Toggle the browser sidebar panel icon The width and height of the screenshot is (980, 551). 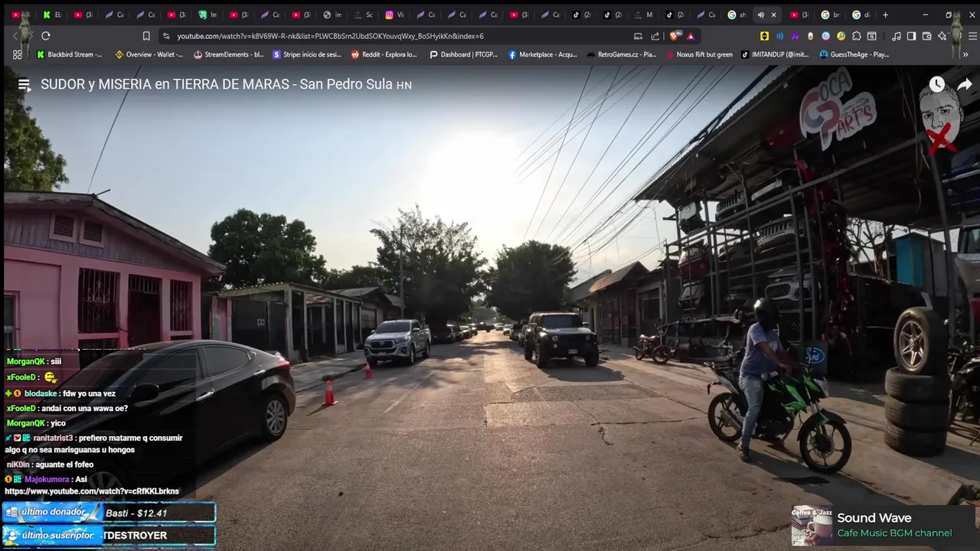(911, 36)
